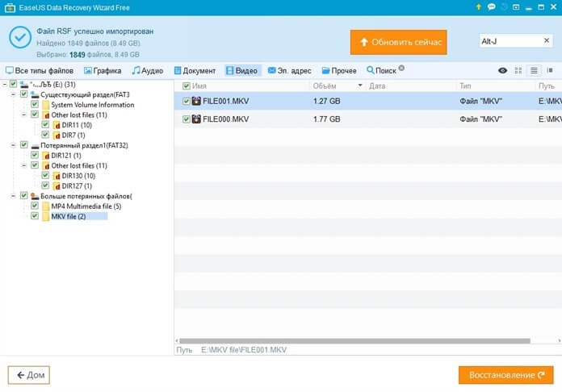Click the DIR121 folder icon
Image resolution: width=562 pixels, height=392 pixels.
click(x=45, y=156)
